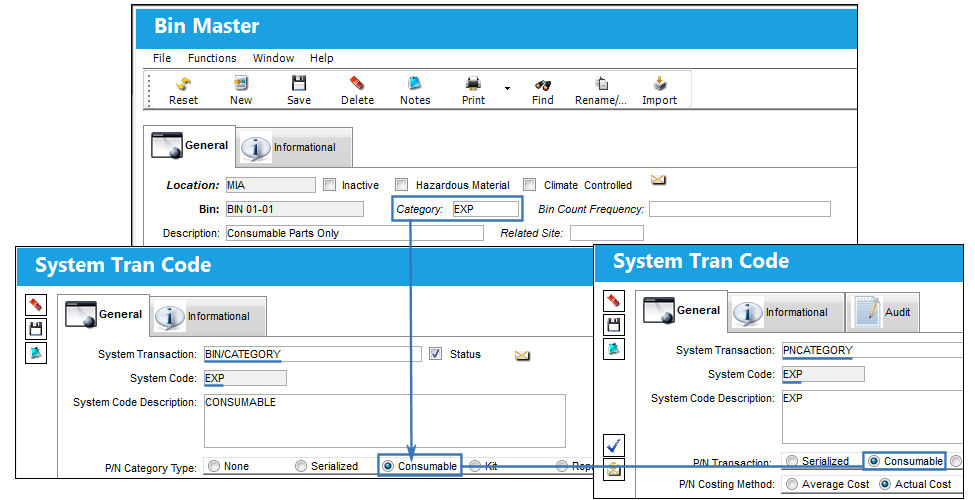Click notes icon in right System Tran Code sidebar
Viewport: 975px width, 500px height.
pos(614,349)
